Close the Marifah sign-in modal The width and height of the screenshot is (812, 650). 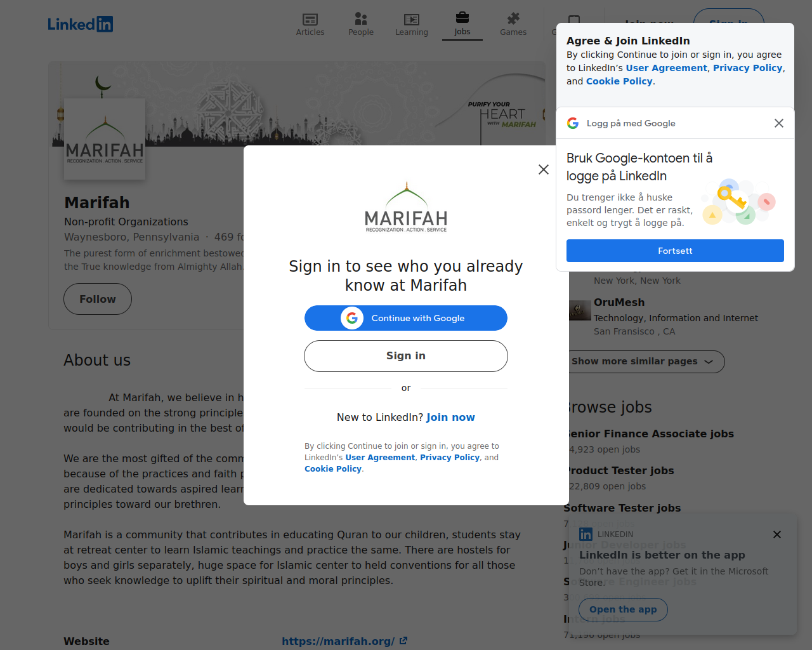(x=544, y=169)
